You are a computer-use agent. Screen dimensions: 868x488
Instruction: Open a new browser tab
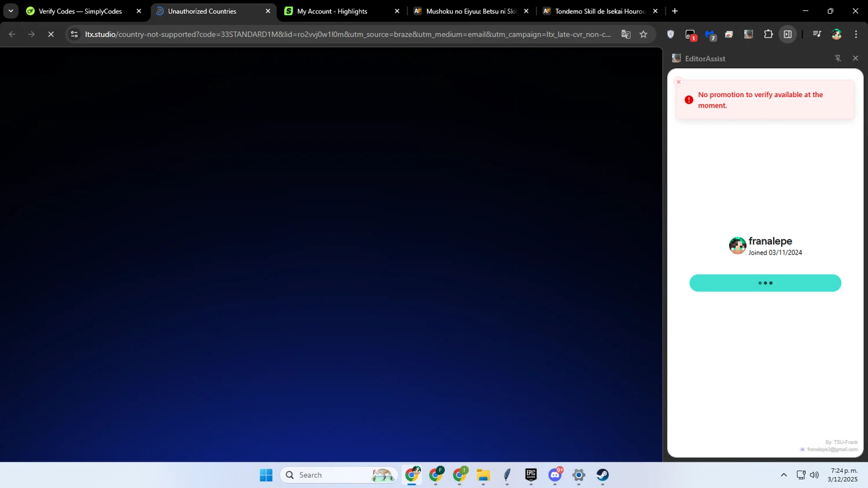(675, 11)
